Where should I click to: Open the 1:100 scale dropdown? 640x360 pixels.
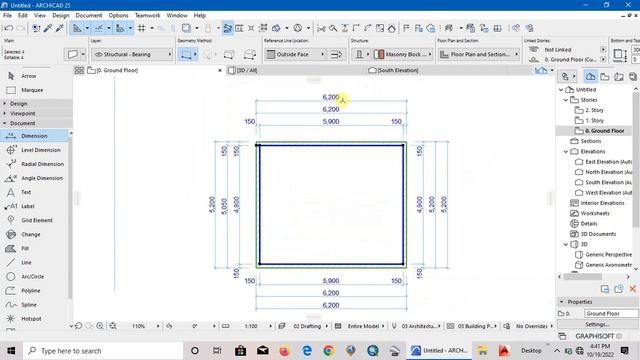(251, 326)
